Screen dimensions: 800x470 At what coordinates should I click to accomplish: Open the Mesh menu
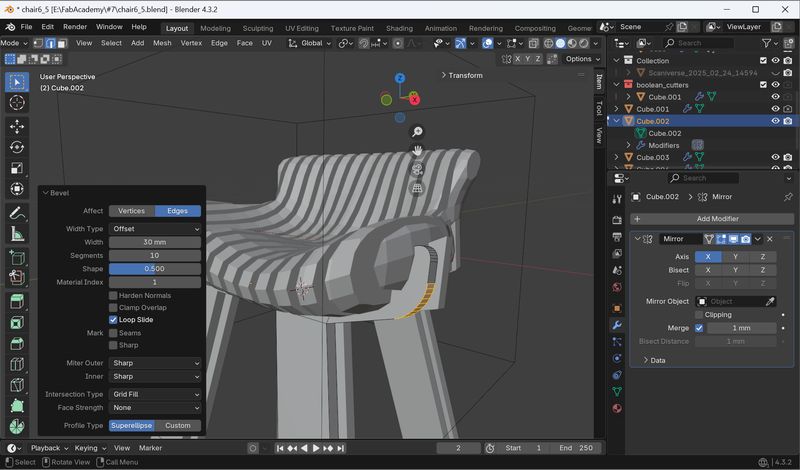162,43
